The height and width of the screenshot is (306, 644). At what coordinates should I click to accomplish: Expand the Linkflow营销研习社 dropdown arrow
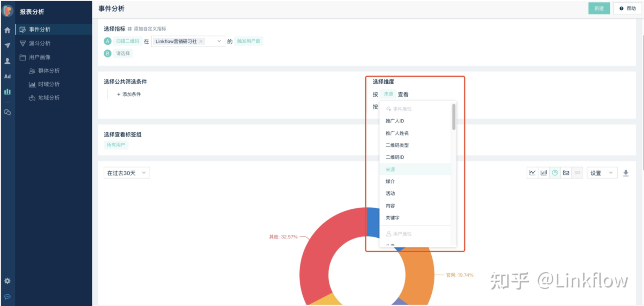pyautogui.click(x=219, y=41)
